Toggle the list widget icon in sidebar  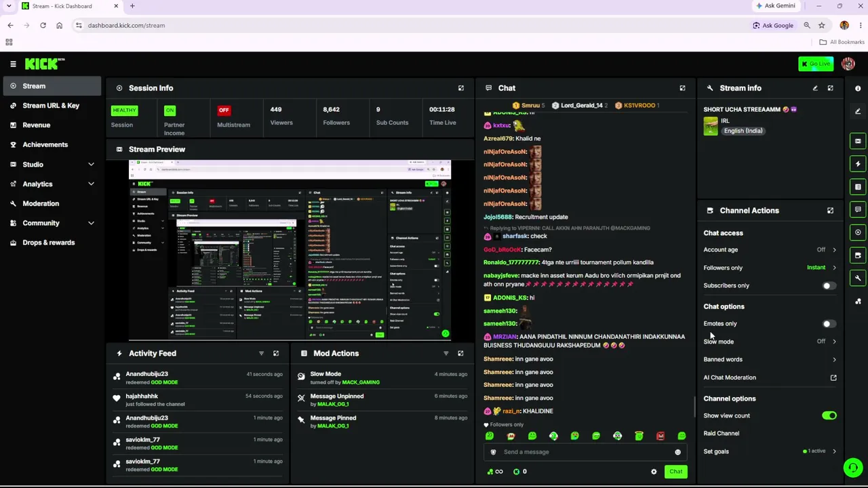(x=858, y=187)
